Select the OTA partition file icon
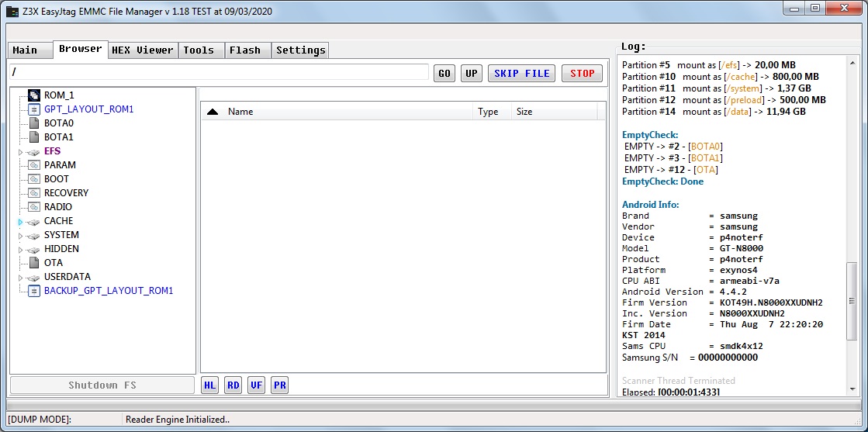This screenshot has width=868, height=432. [x=33, y=263]
